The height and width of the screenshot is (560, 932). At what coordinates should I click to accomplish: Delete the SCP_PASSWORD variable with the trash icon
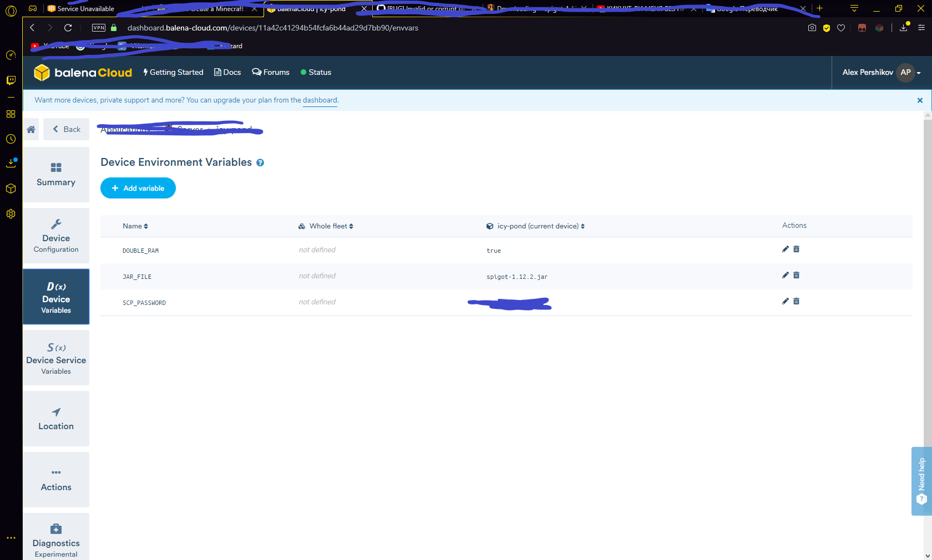pos(796,302)
